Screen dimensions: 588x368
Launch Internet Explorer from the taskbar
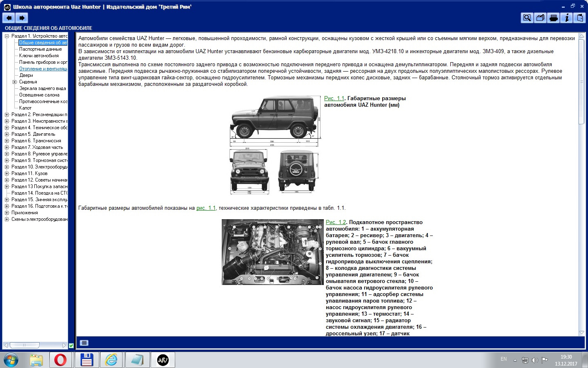(x=111, y=360)
